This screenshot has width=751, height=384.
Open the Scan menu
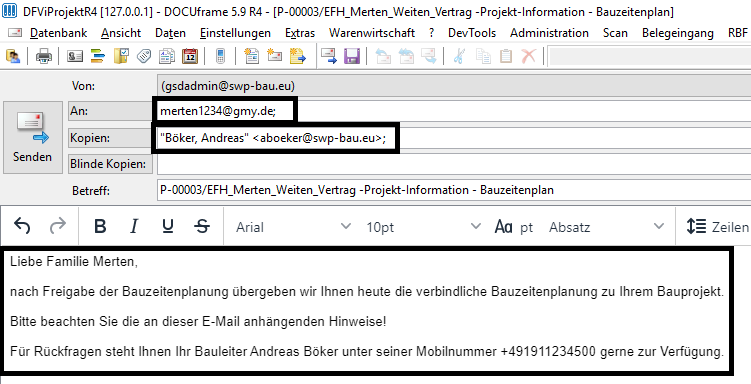coord(615,33)
